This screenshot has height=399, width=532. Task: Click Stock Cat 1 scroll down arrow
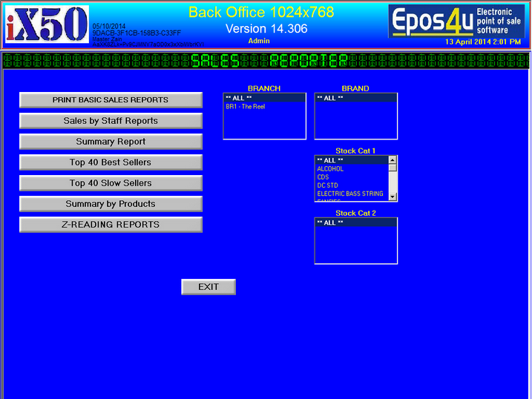point(393,197)
